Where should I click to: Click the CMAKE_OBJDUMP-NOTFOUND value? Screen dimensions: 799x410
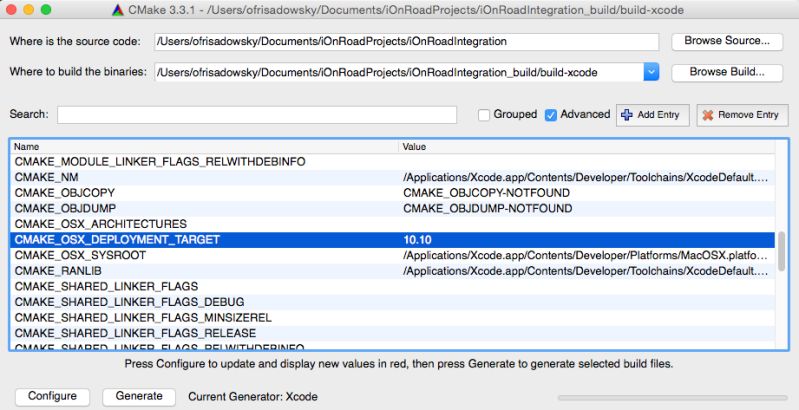487,209
